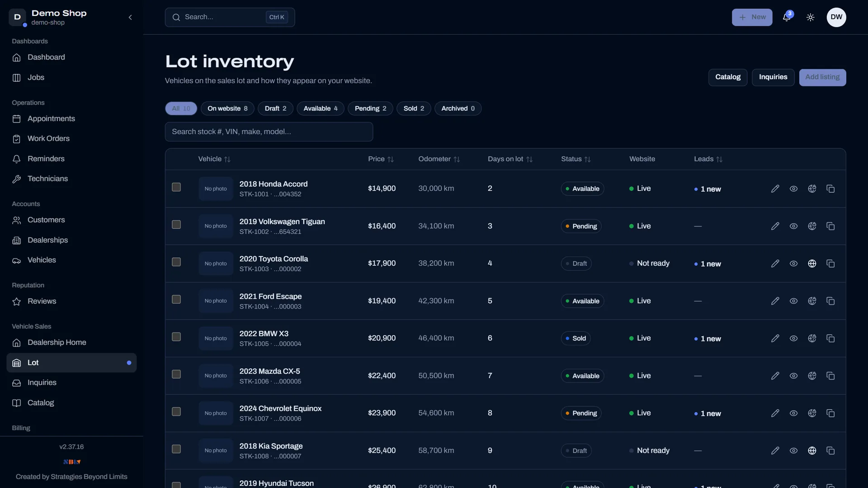Open Reviews in the sidebar

(71, 301)
